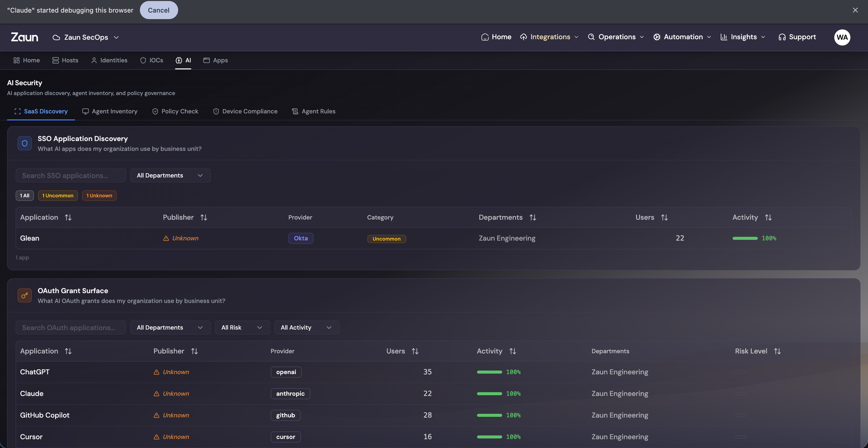Focus the Search SSO applications field
The width and height of the screenshot is (868, 448).
click(71, 175)
